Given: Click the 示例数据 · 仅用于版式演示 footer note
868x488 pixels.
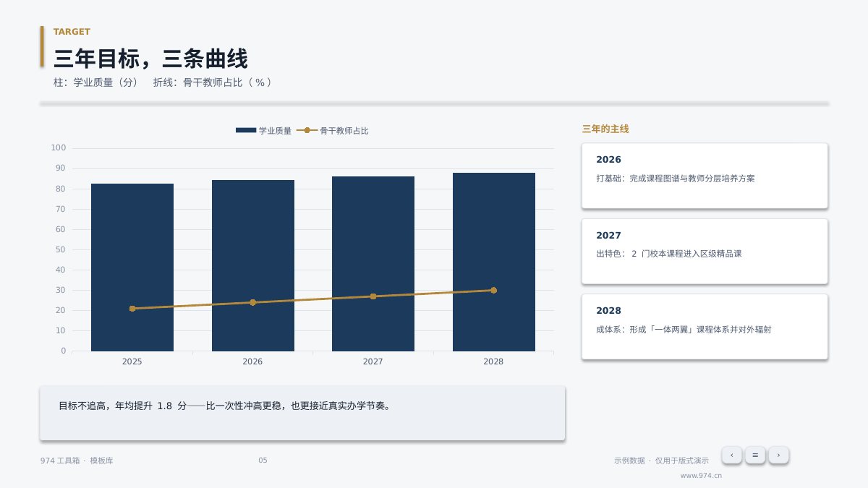Looking at the screenshot, I should [x=661, y=461].
